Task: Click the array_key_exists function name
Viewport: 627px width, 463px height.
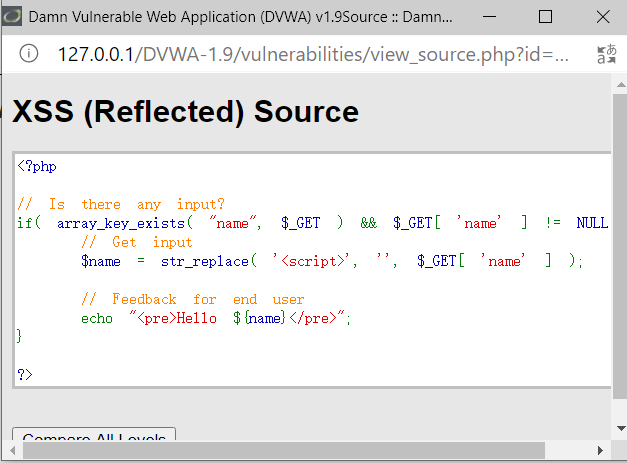Action: (120, 223)
